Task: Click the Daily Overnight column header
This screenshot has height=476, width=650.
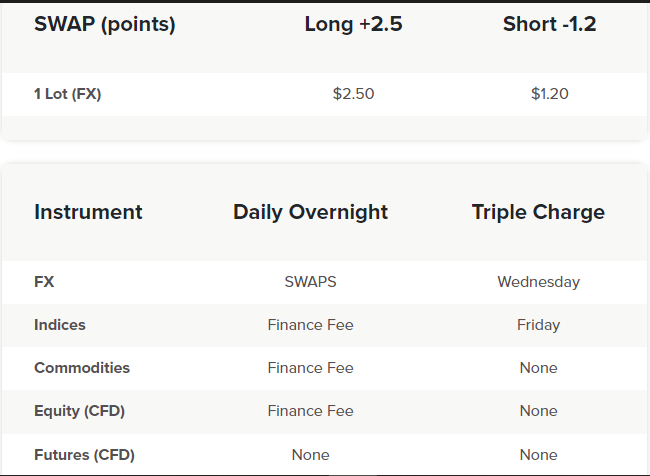Action: click(310, 212)
